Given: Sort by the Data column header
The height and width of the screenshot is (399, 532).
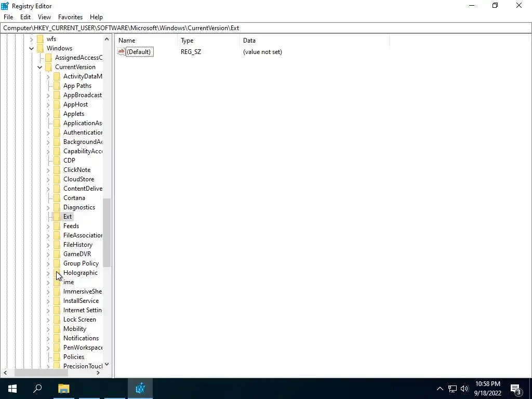Looking at the screenshot, I should pyautogui.click(x=314, y=41).
